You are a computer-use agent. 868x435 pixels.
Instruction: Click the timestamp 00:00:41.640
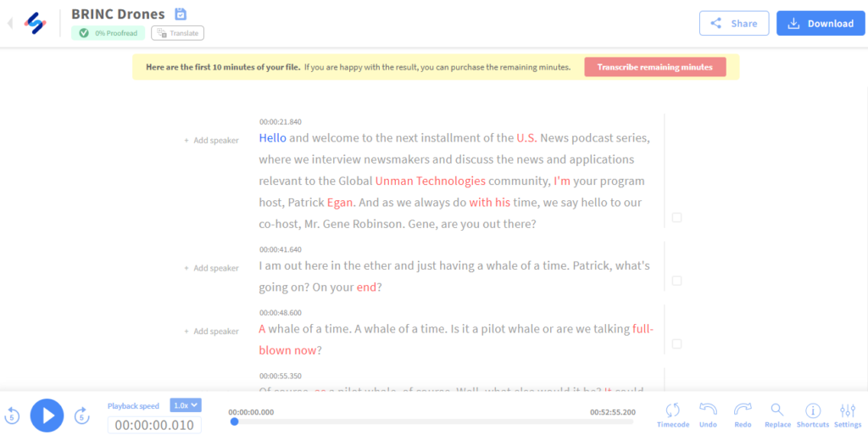tap(280, 249)
